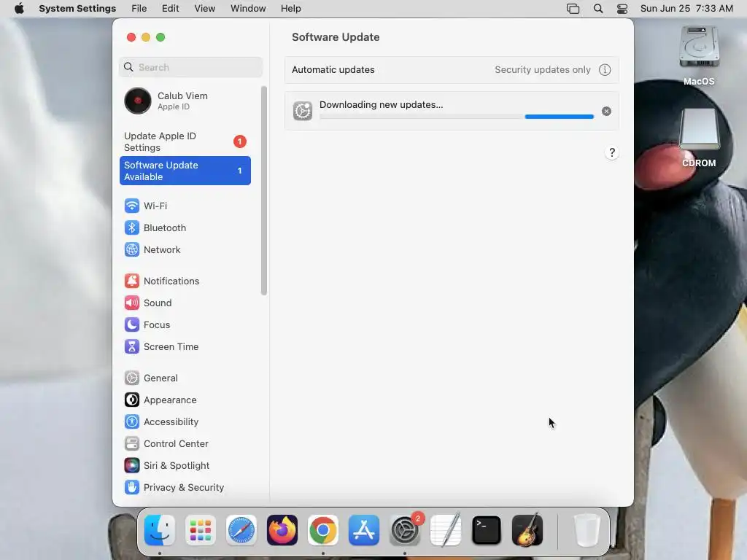Viewport: 747px width, 560px height.
Task: Launch Safari from the Dock
Action: (x=241, y=530)
